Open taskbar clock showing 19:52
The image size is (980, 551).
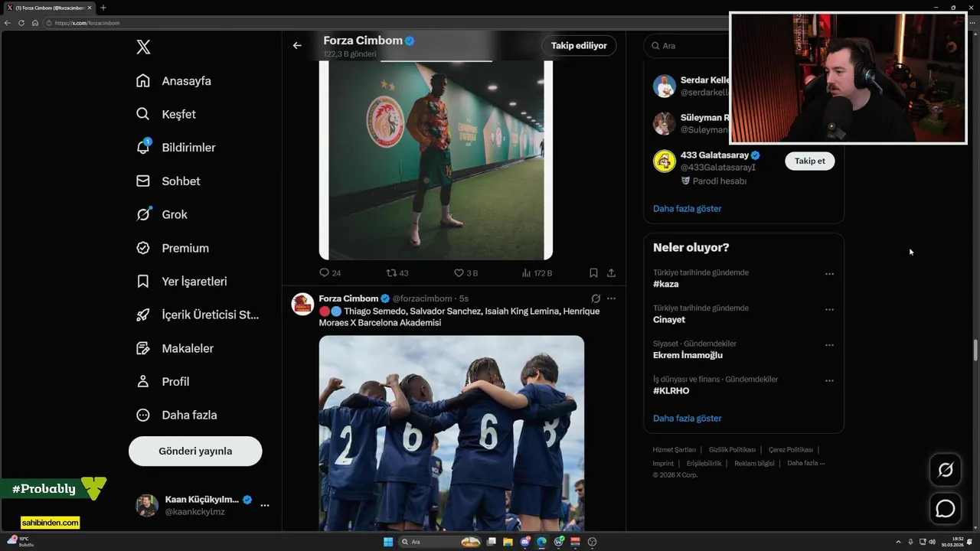tap(953, 542)
